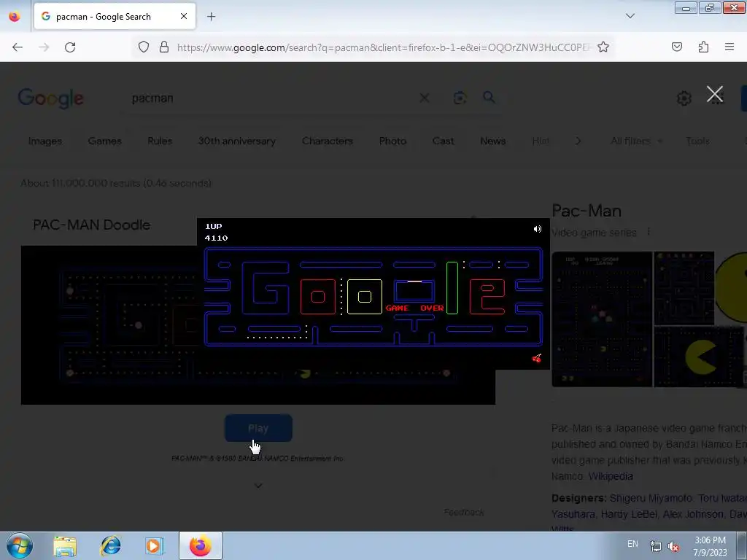Screen dimensions: 747x560
Task: Launch Internet Explorer from taskbar
Action: (110, 545)
